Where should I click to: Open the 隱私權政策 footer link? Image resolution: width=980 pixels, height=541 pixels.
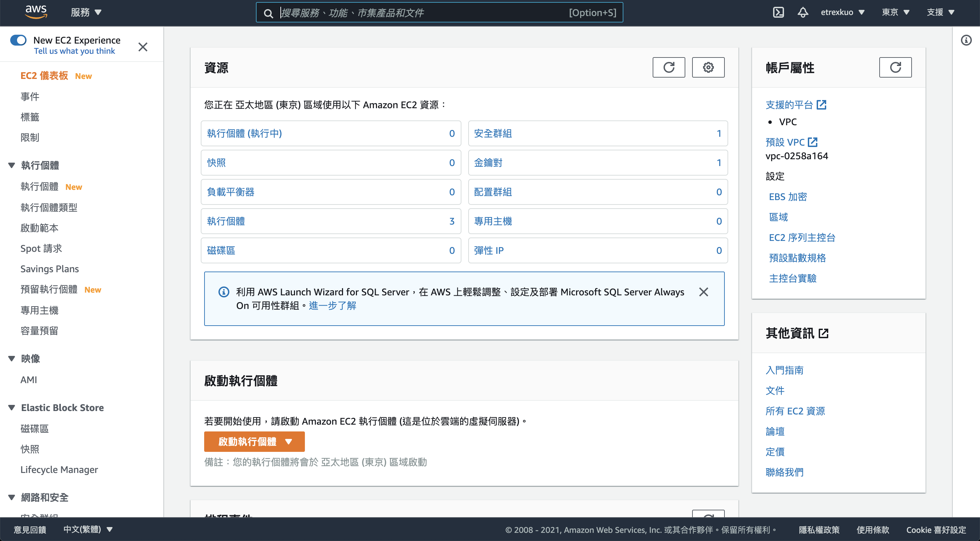click(x=819, y=529)
